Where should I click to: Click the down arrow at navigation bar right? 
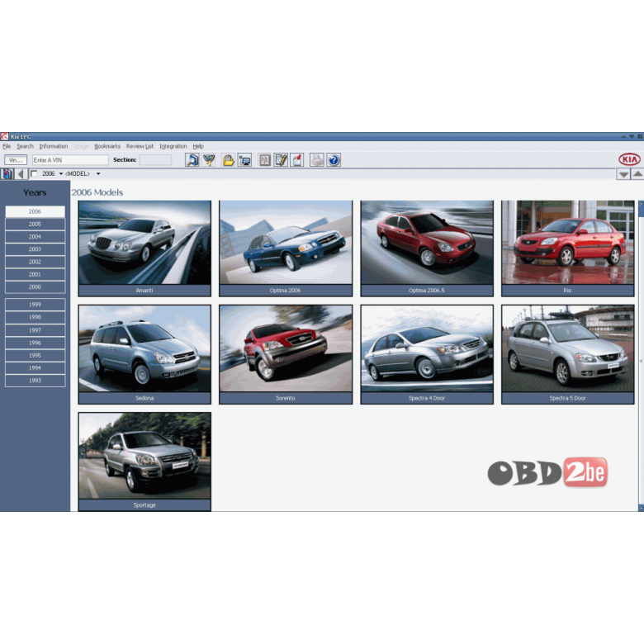coord(623,174)
